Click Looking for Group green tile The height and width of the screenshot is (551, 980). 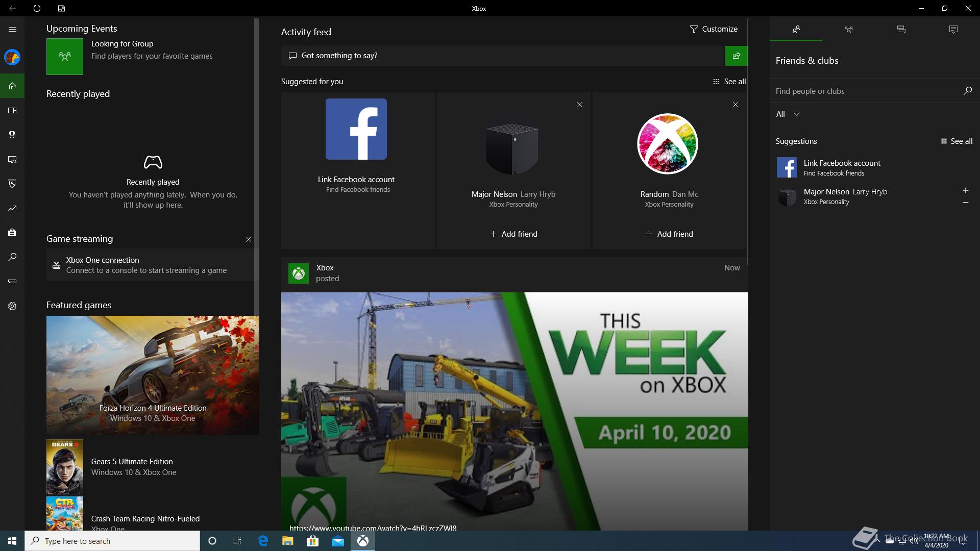click(x=65, y=57)
